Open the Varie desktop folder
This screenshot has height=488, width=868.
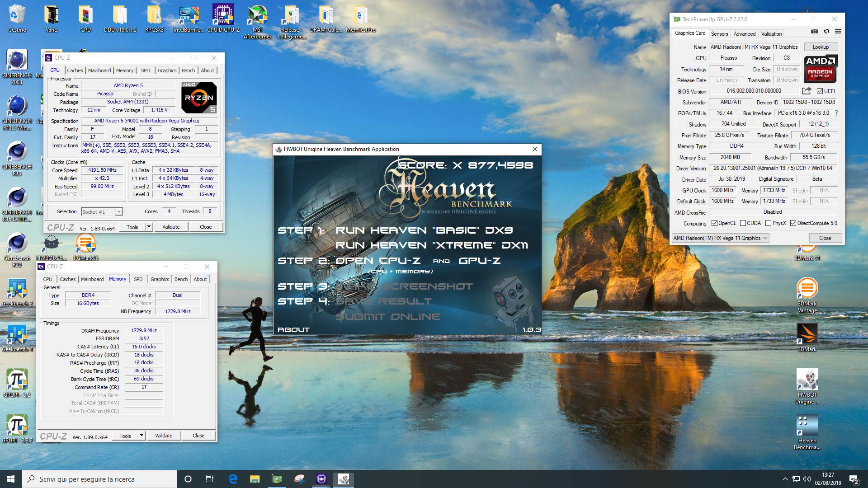click(x=51, y=18)
